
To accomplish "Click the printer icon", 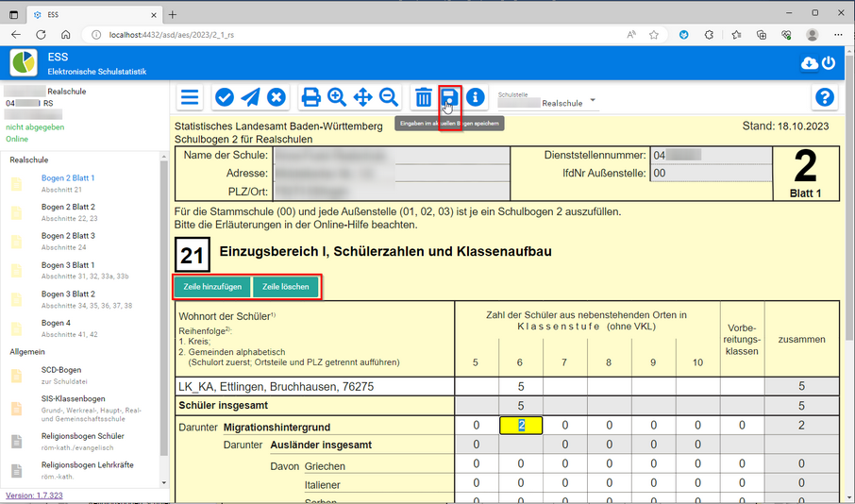I will pyautogui.click(x=310, y=97).
